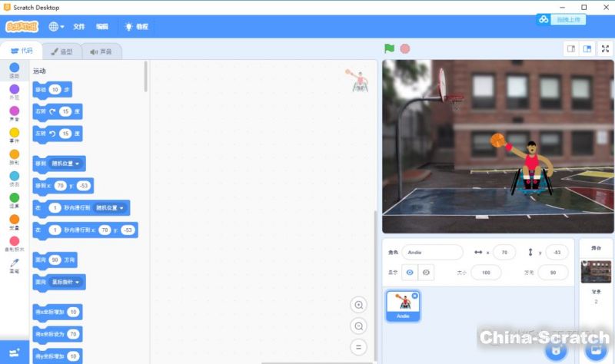Delete the Andie sprite with X
The image size is (615, 364).
point(415,296)
